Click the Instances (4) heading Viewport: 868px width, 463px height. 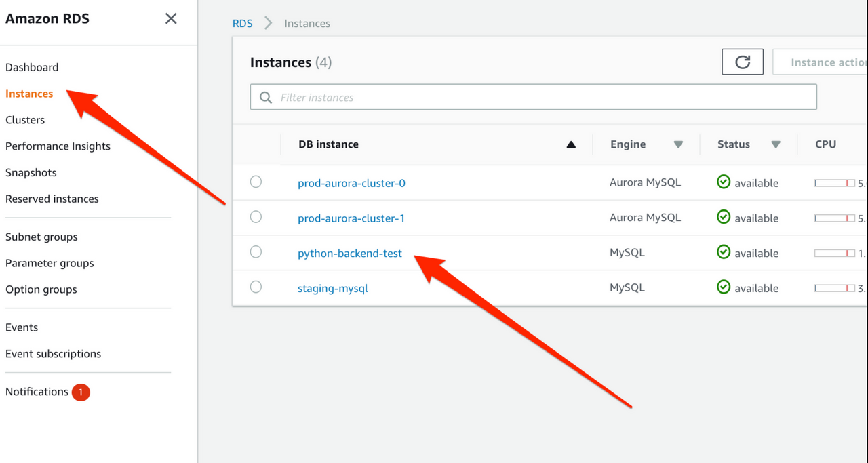pos(291,62)
